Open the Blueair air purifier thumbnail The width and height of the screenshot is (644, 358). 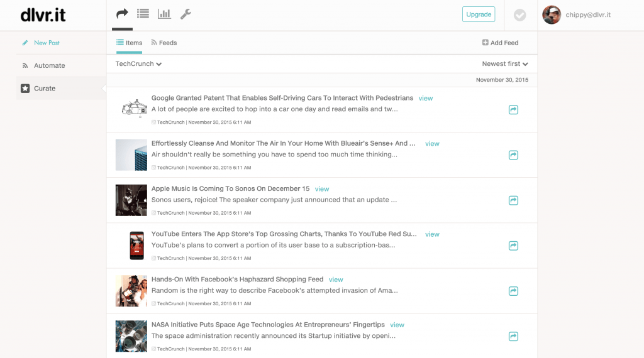[x=131, y=155]
